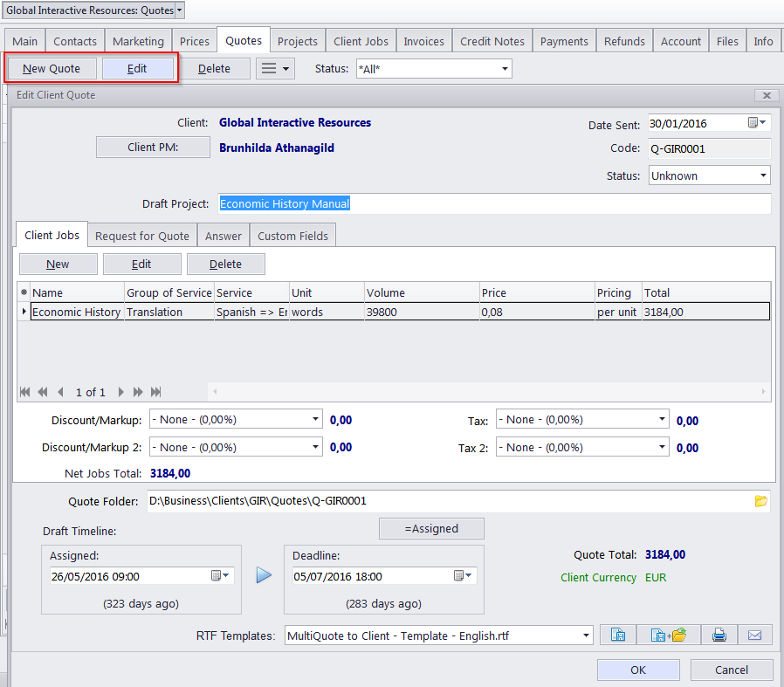The width and height of the screenshot is (784, 687).
Task: Open the hamburger list menu in toolbar
Action: (x=275, y=68)
